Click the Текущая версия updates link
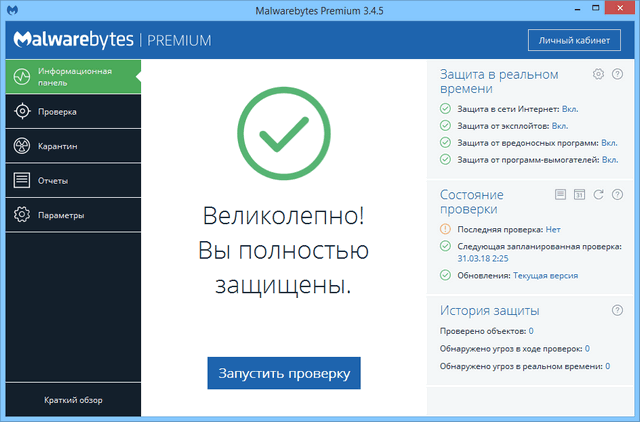This screenshot has width=640, height=422. (545, 275)
